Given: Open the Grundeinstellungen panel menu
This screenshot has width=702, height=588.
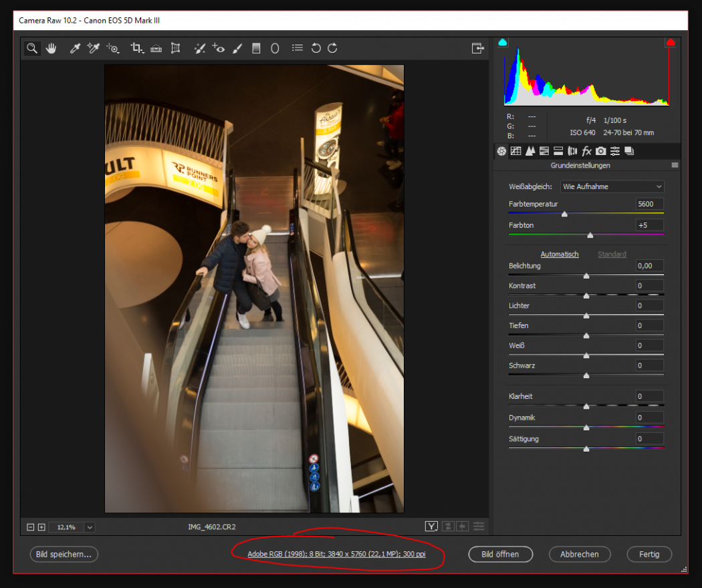Looking at the screenshot, I should tap(675, 165).
